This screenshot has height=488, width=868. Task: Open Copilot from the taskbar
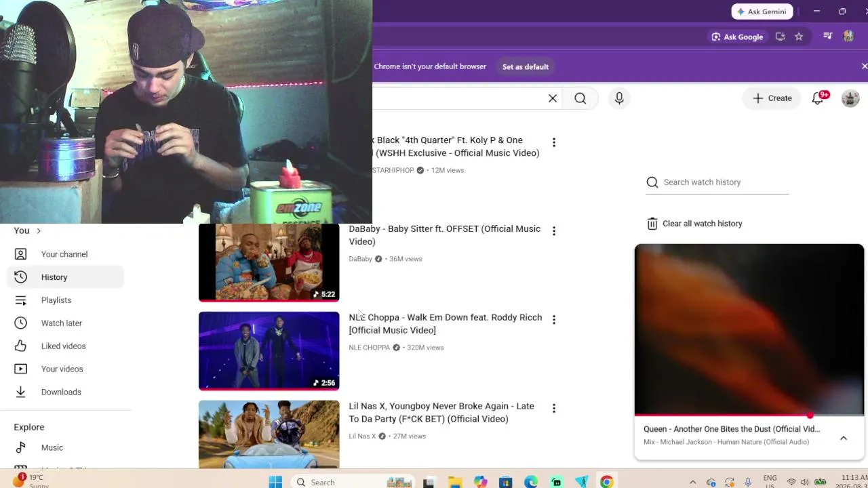(480, 482)
